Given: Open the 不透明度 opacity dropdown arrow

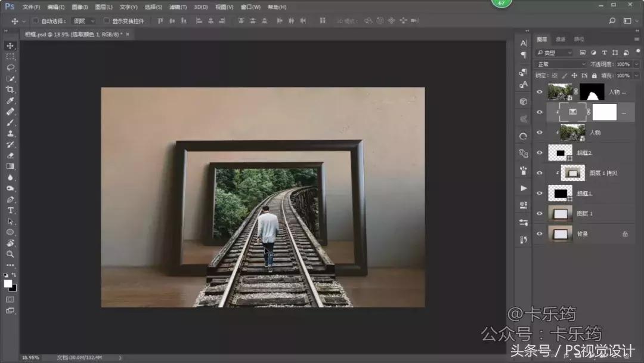Looking at the screenshot, I should pyautogui.click(x=636, y=64).
